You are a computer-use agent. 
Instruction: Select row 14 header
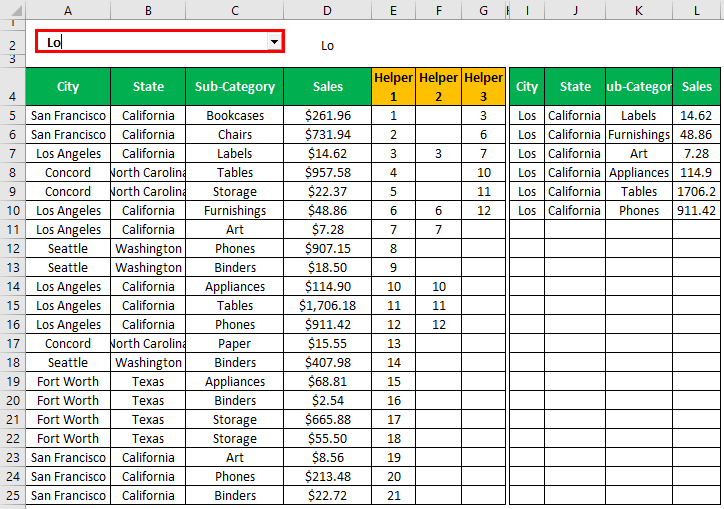tap(12, 286)
